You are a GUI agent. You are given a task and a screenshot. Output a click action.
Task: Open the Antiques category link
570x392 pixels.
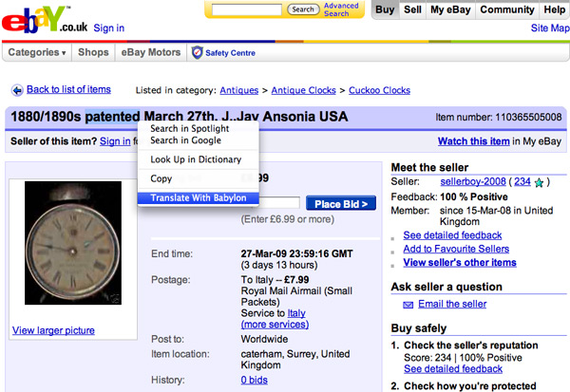click(238, 90)
